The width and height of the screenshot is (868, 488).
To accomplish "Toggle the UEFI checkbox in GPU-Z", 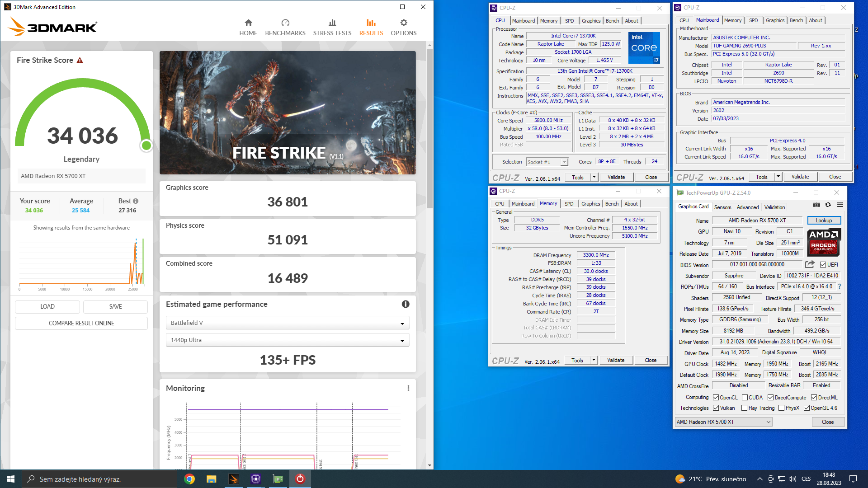I will coord(823,265).
